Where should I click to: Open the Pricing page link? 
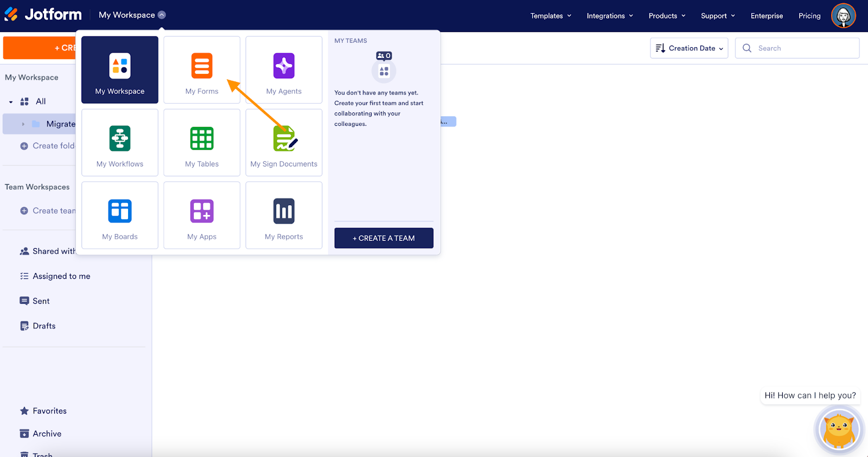pos(809,16)
